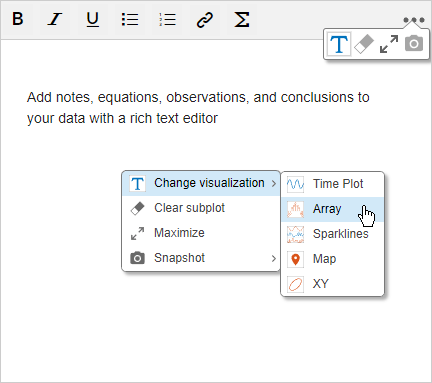The height and width of the screenshot is (383, 432).
Task: Insert a numbered list
Action: pyautogui.click(x=167, y=19)
